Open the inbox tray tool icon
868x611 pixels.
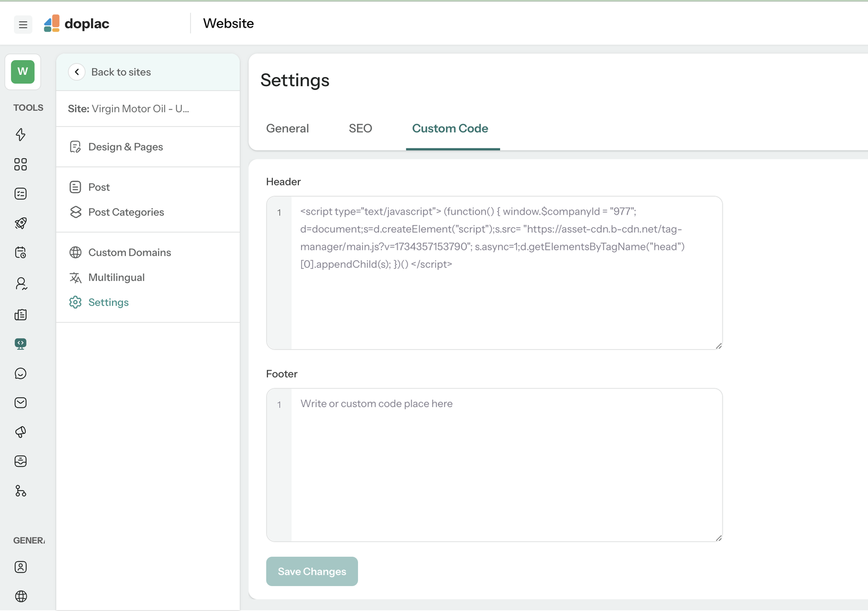pos(21,461)
